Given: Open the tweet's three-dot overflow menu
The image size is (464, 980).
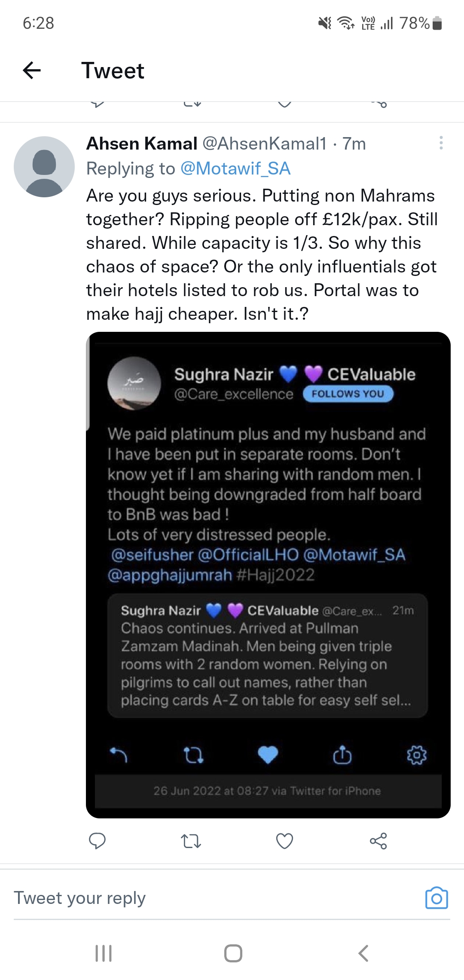Looking at the screenshot, I should tap(441, 143).
